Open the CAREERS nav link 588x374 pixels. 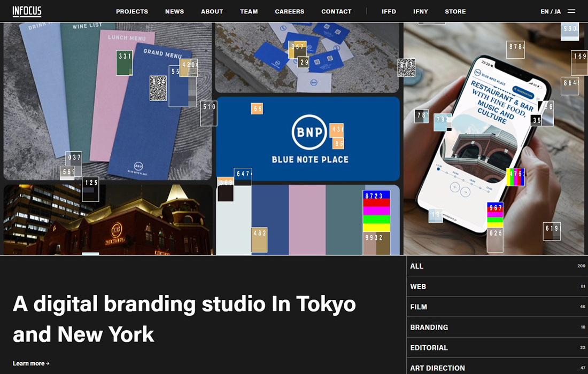click(289, 11)
